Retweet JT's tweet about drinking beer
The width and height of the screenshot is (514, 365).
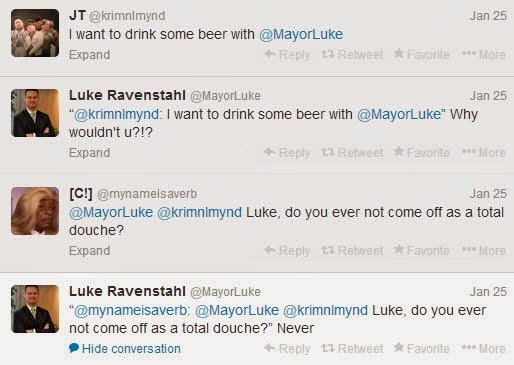[352, 55]
